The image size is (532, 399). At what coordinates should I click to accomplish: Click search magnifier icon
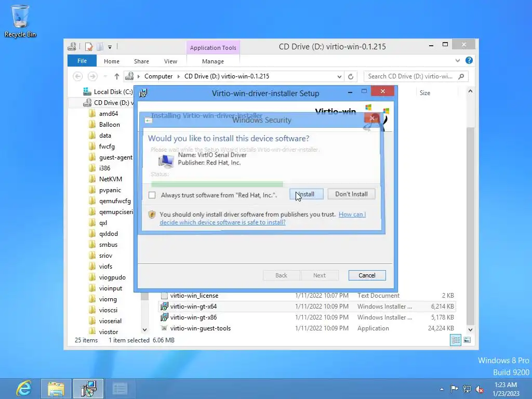pyautogui.click(x=461, y=76)
